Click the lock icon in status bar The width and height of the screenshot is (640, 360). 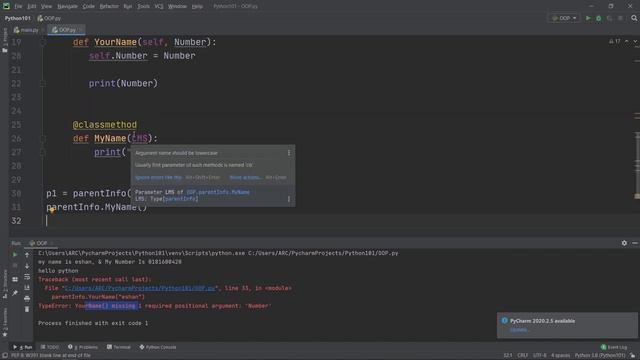click(x=632, y=356)
